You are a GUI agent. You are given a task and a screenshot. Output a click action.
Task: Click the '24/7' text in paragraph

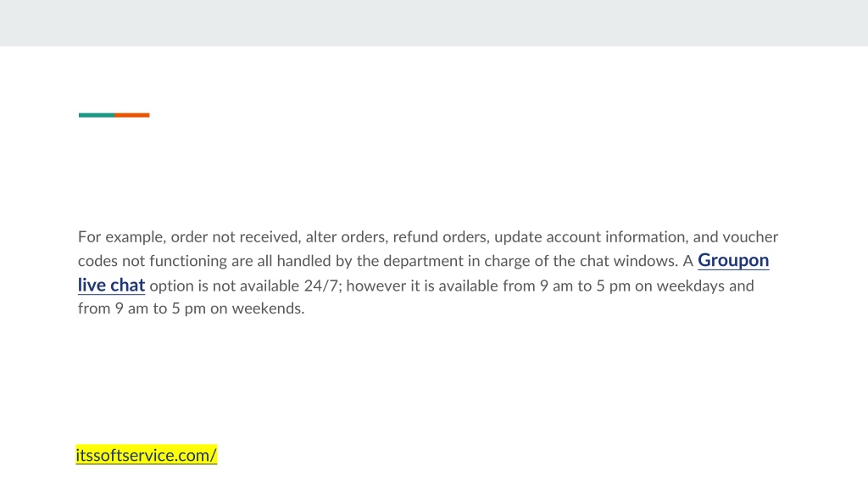click(x=320, y=286)
